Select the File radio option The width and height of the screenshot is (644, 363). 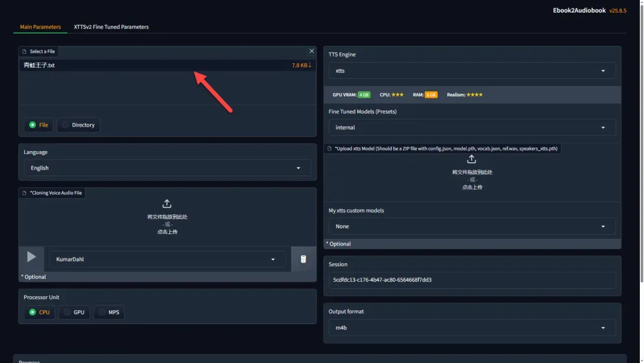tap(39, 125)
